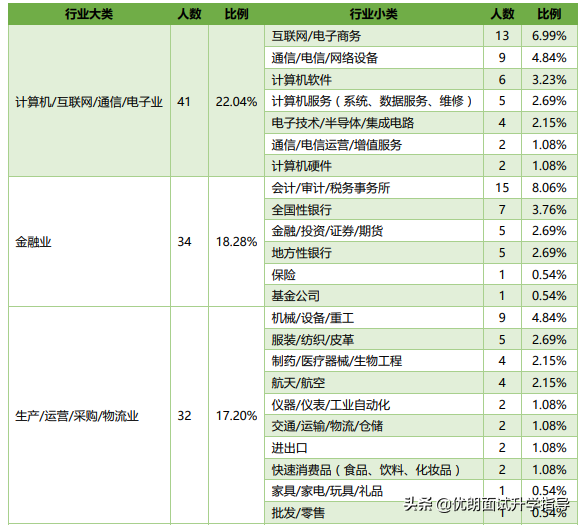The height and width of the screenshot is (525, 583).
Task: Click the 地方性银行 row
Action: (421, 253)
